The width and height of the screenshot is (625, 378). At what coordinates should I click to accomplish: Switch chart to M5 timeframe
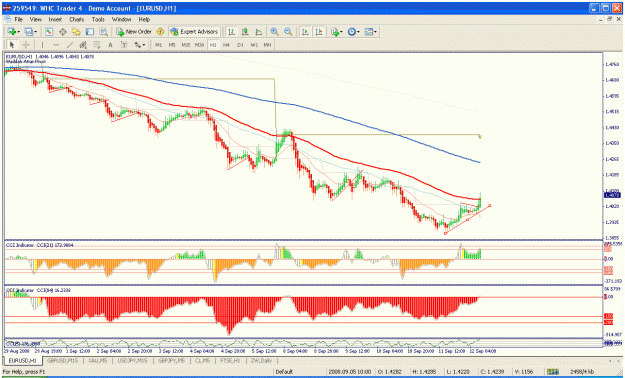point(172,45)
